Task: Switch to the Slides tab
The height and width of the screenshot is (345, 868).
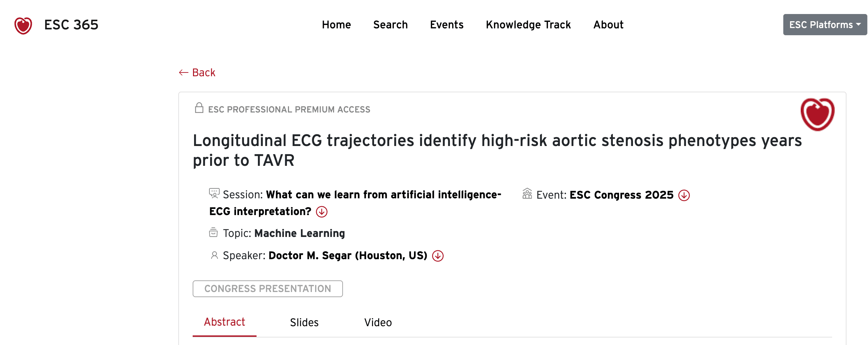Action: click(304, 322)
